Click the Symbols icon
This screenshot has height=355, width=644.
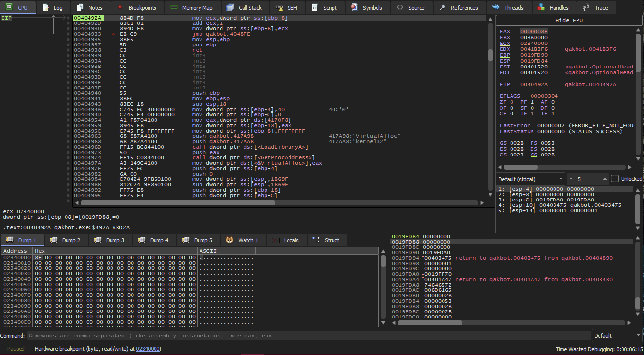pyautogui.click(x=354, y=7)
